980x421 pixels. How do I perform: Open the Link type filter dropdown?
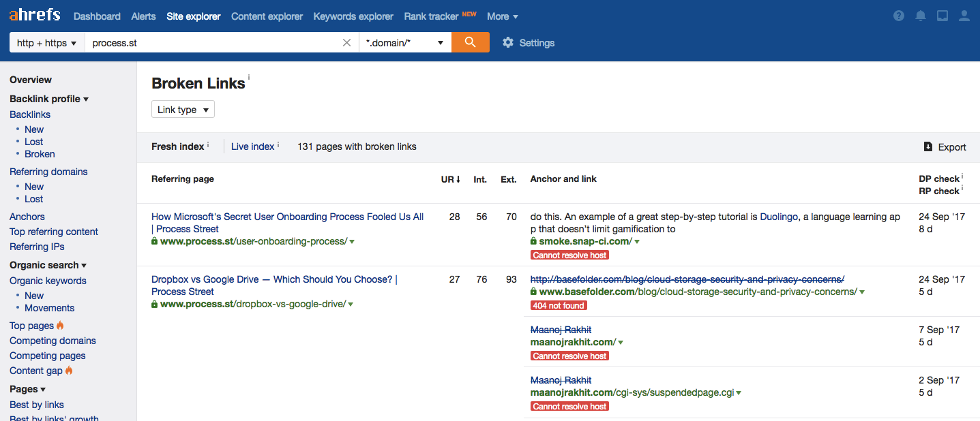click(183, 110)
